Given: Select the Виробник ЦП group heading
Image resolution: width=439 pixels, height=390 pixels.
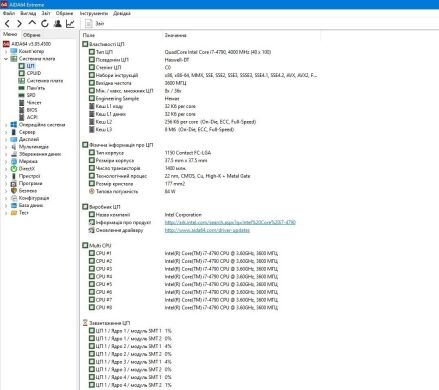Looking at the screenshot, I should (101, 207).
